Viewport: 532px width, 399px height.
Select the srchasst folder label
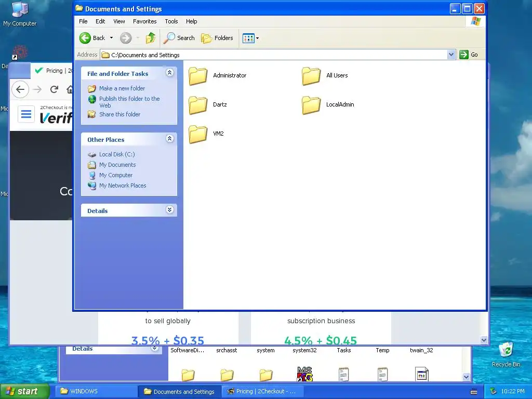(227, 351)
